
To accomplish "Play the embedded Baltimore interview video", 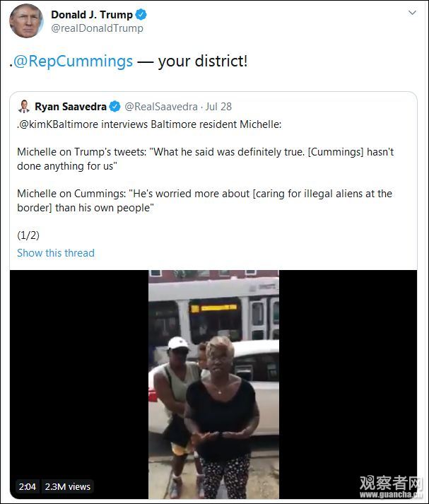I will coord(213,385).
